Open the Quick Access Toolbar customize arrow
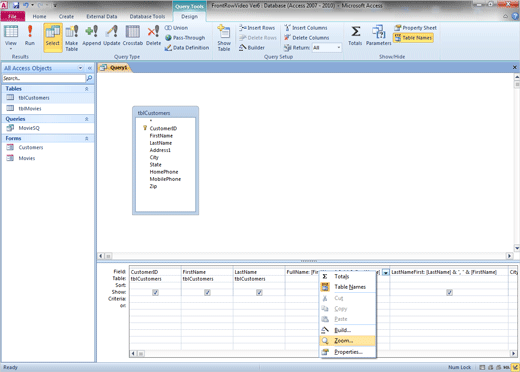The width and height of the screenshot is (520, 372). [55, 5]
